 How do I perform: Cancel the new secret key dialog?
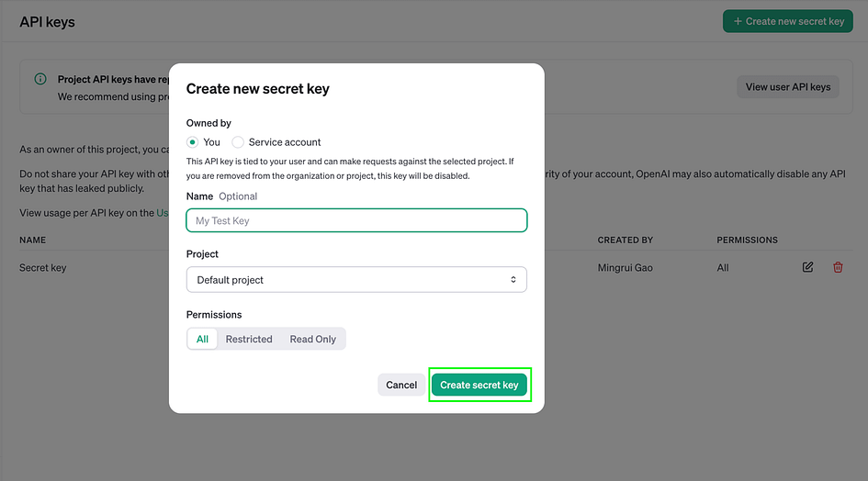[x=401, y=385]
